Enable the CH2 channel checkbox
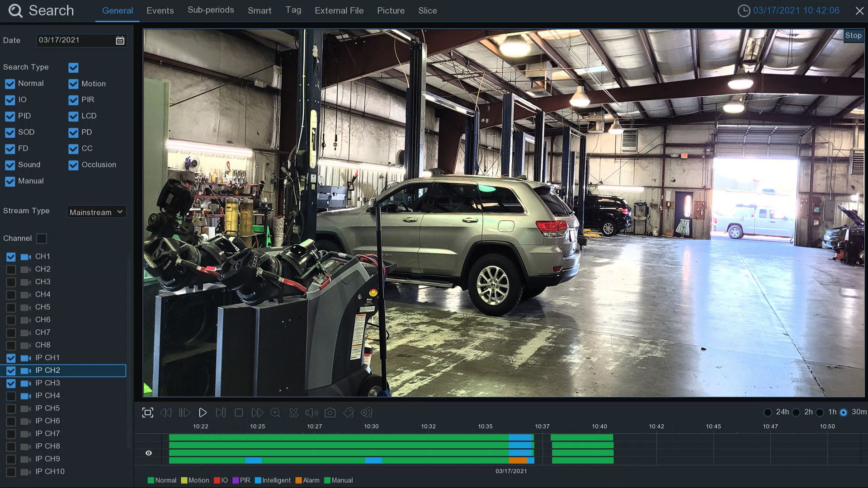The height and width of the screenshot is (488, 868). (11, 269)
